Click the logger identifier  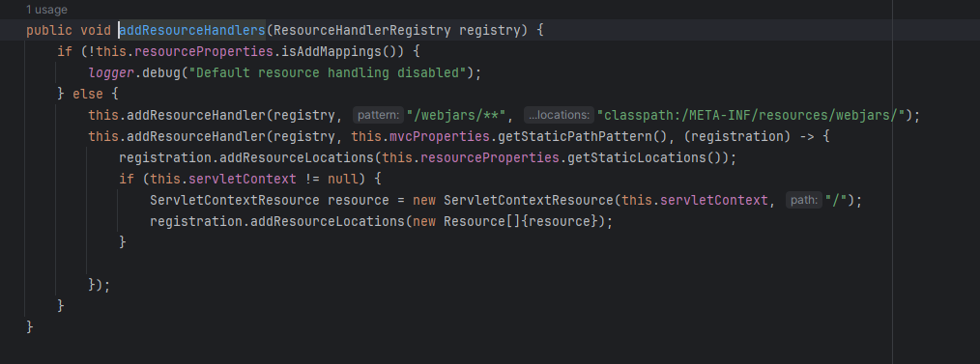coord(111,72)
